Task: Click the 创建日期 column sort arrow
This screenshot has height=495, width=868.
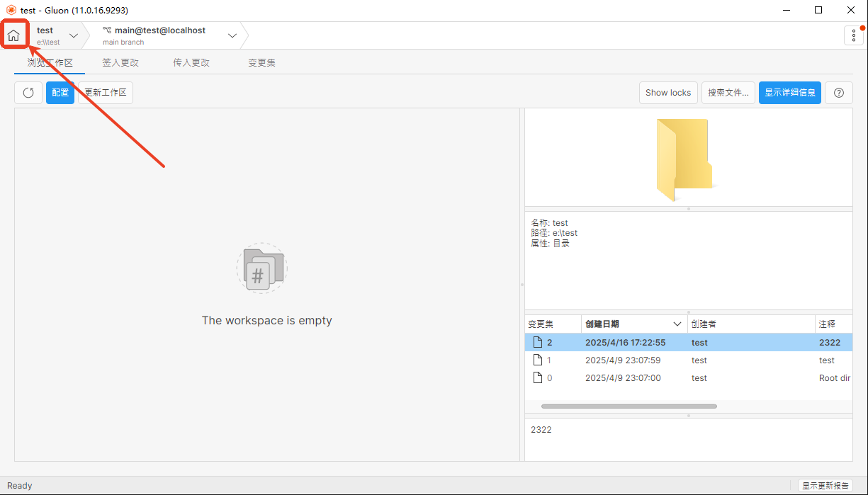Action: coord(677,324)
